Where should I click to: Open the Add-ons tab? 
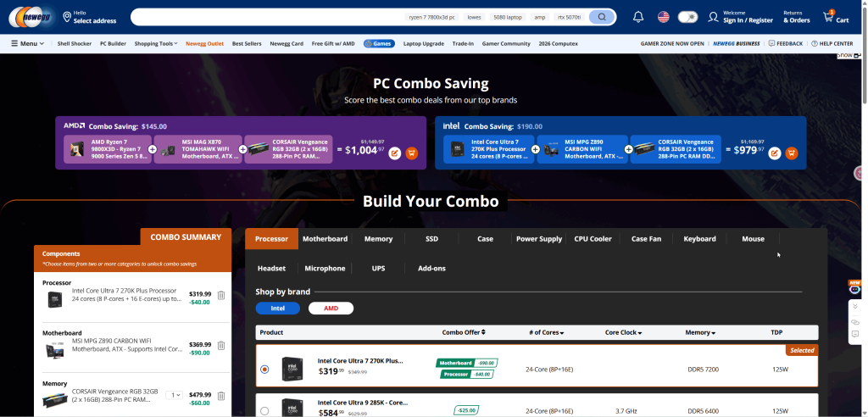coord(431,268)
